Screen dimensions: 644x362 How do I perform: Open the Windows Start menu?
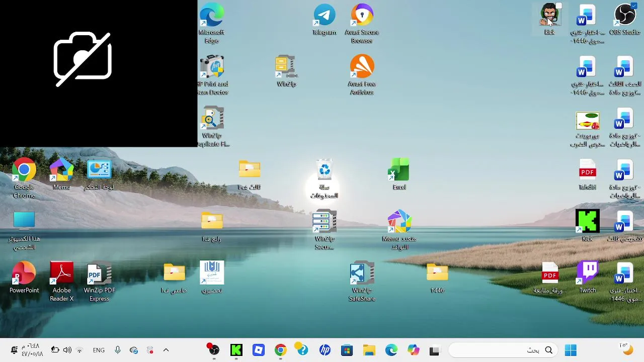click(x=571, y=350)
